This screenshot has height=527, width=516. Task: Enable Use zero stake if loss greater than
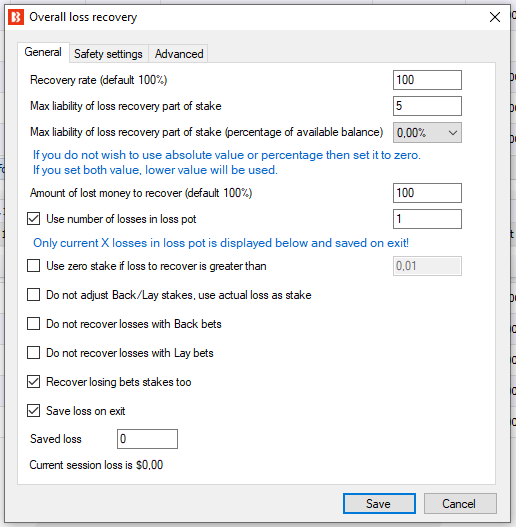coord(34,266)
